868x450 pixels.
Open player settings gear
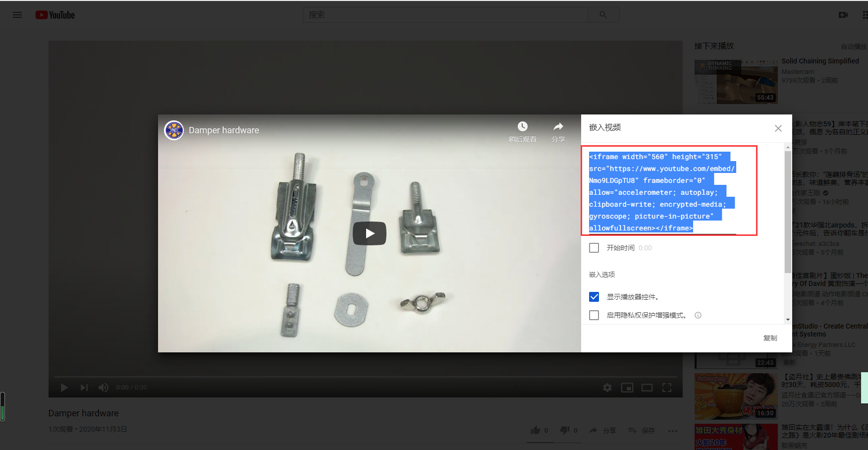[607, 388]
